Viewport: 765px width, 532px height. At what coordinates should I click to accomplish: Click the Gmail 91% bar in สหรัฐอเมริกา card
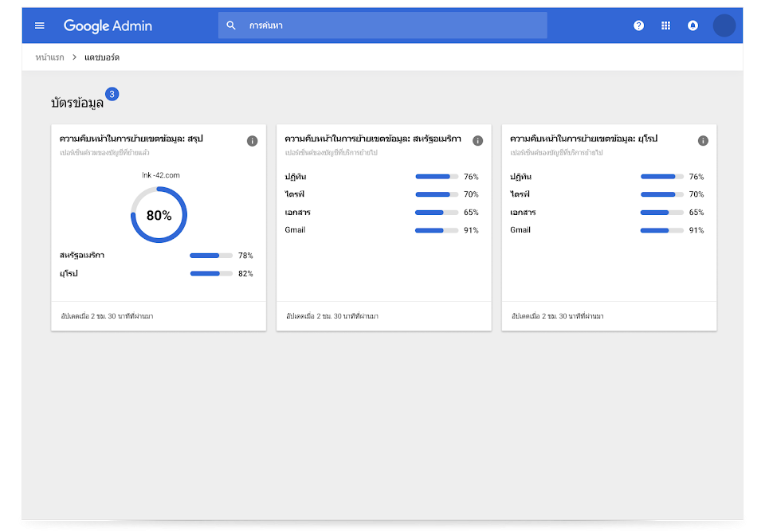[x=437, y=230]
